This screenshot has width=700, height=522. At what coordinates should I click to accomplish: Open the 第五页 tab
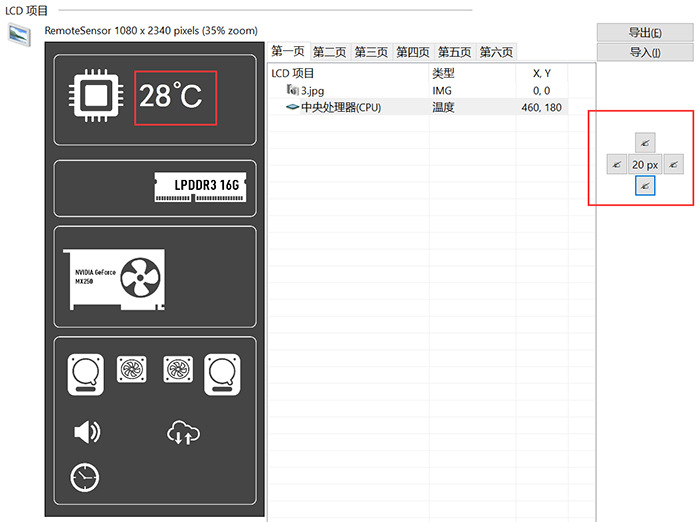click(455, 52)
